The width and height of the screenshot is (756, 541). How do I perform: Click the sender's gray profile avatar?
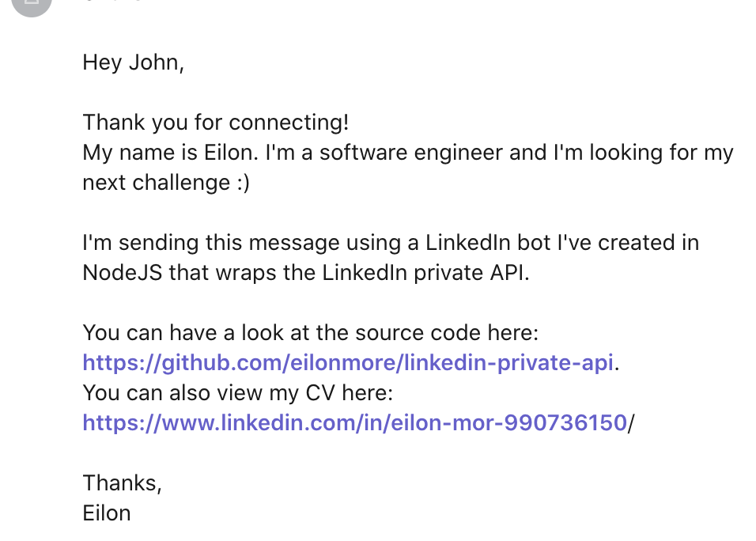pyautogui.click(x=32, y=6)
